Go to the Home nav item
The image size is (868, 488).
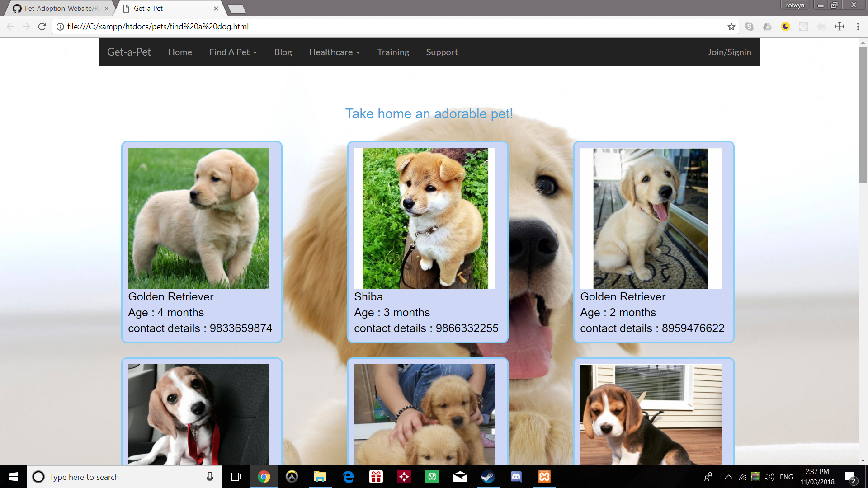pos(180,52)
